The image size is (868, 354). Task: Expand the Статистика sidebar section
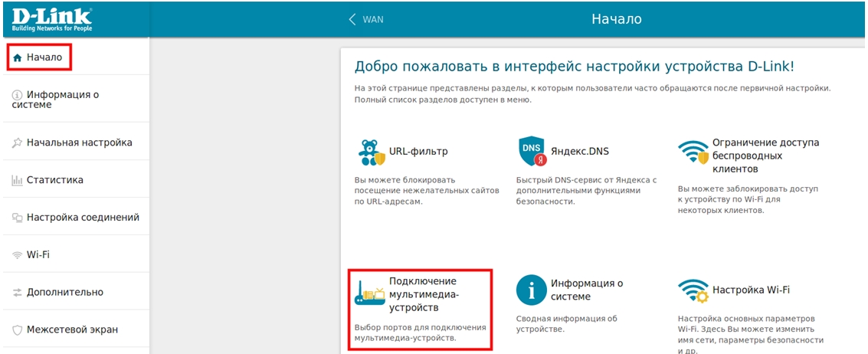point(54,180)
